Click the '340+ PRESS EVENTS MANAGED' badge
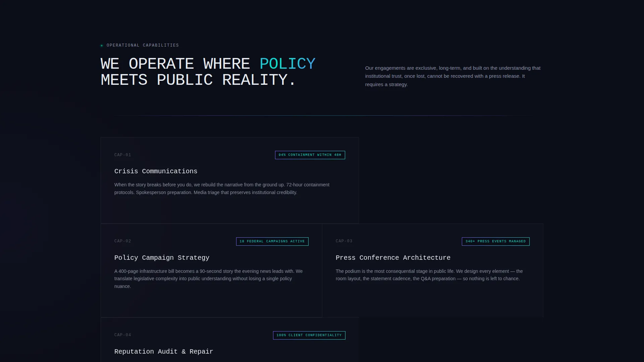 [x=496, y=241]
